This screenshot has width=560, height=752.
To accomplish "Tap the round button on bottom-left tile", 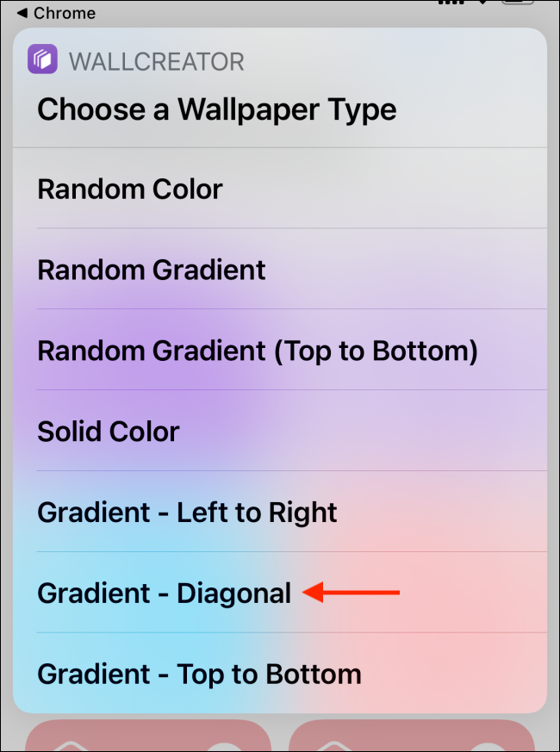I will (226, 742).
